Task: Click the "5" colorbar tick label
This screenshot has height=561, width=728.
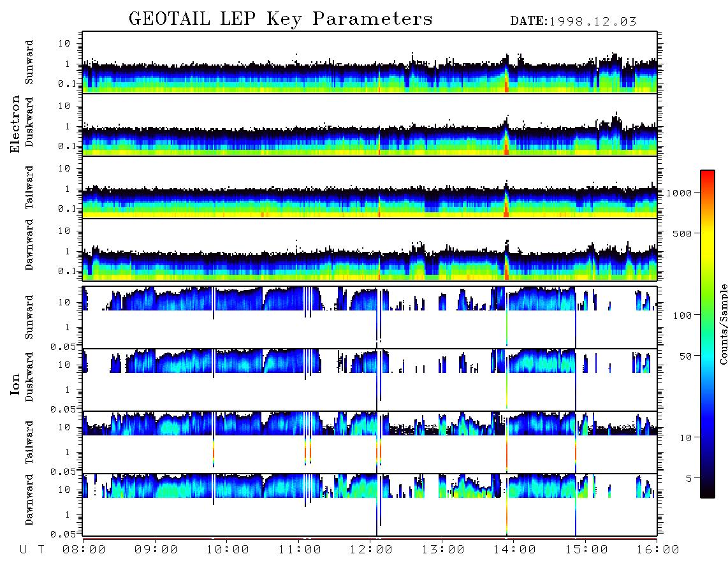Action: [x=689, y=479]
